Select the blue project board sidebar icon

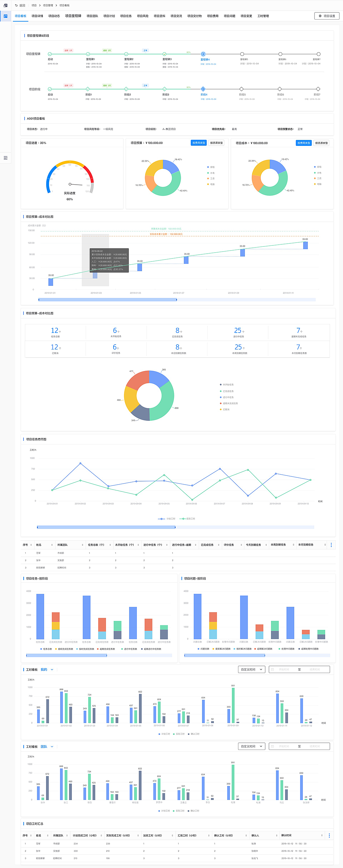[x=5, y=16]
